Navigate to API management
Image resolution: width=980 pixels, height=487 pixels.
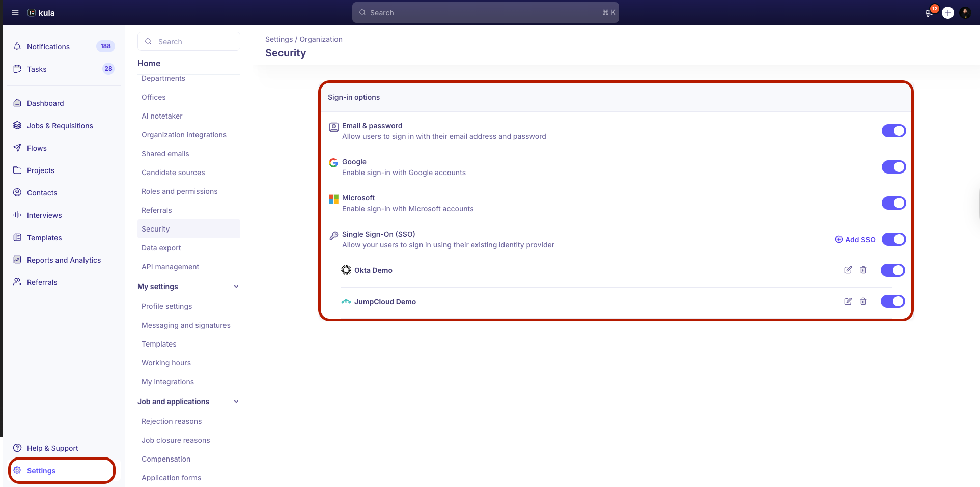point(170,267)
